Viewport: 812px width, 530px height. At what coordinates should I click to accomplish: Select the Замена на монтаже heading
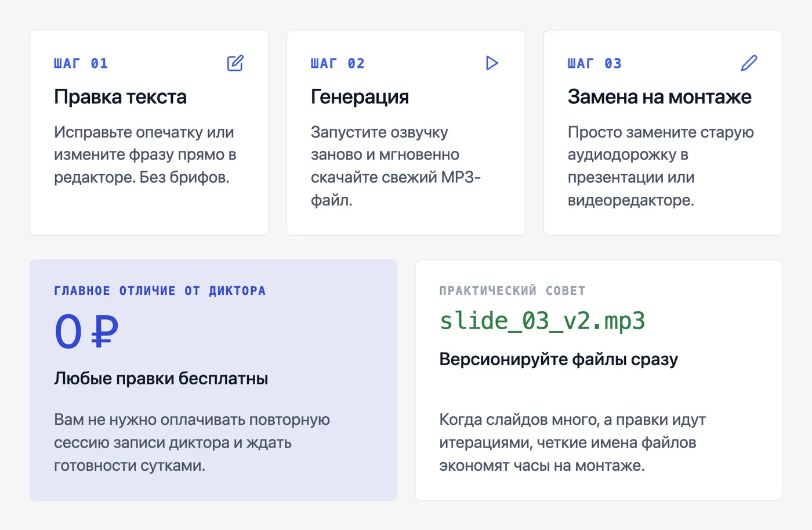point(659,96)
